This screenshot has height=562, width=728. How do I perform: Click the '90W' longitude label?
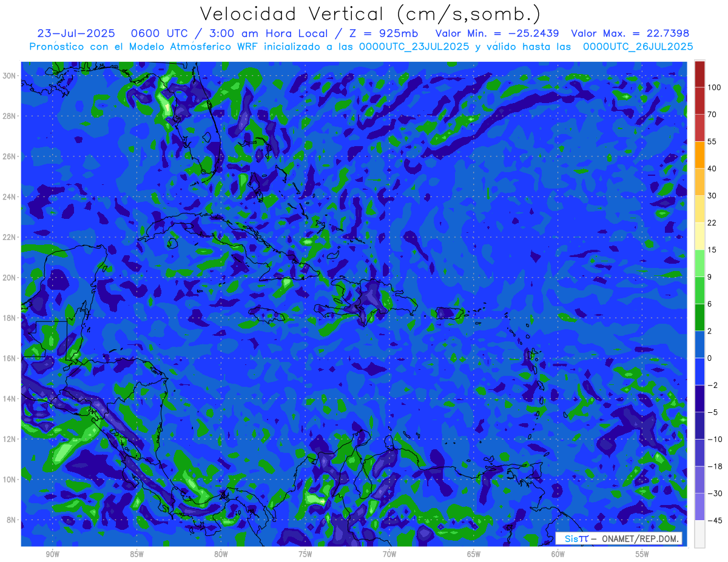(52, 554)
